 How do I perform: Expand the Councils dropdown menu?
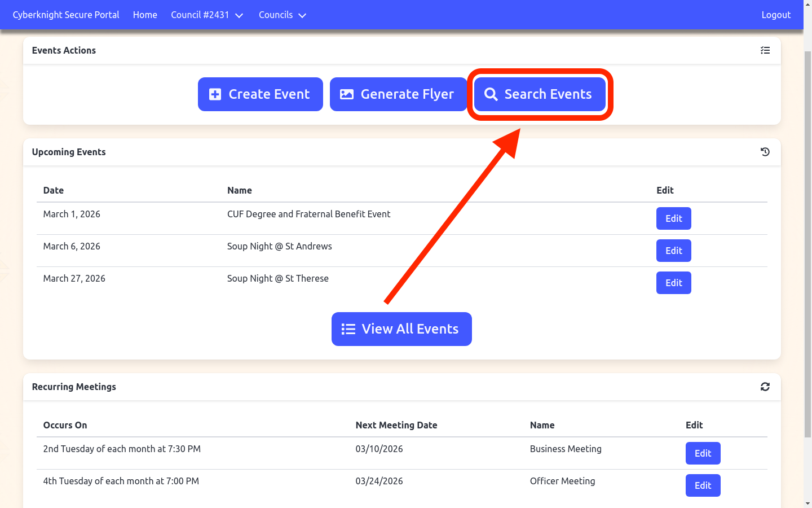click(x=282, y=15)
